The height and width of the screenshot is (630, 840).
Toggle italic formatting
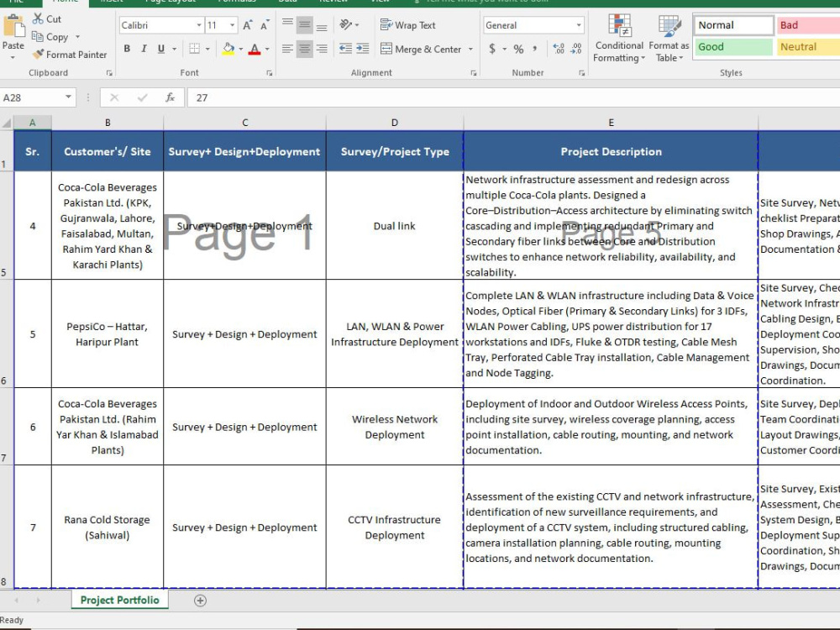click(144, 49)
